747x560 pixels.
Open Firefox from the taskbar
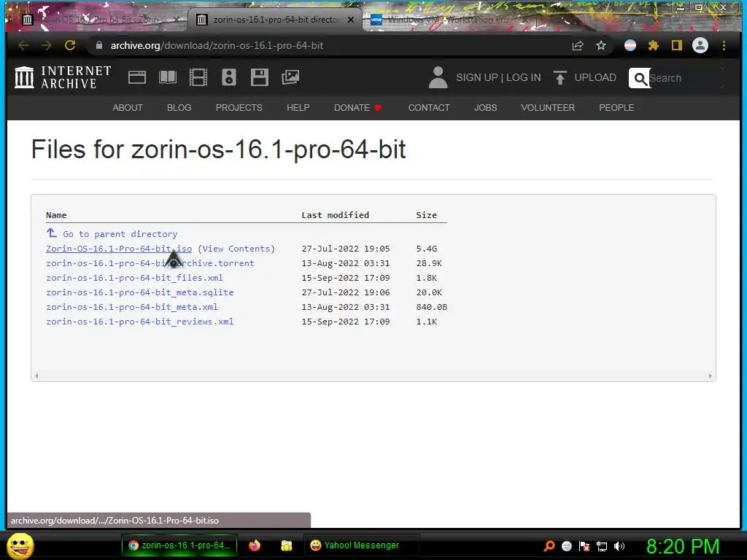point(255,545)
